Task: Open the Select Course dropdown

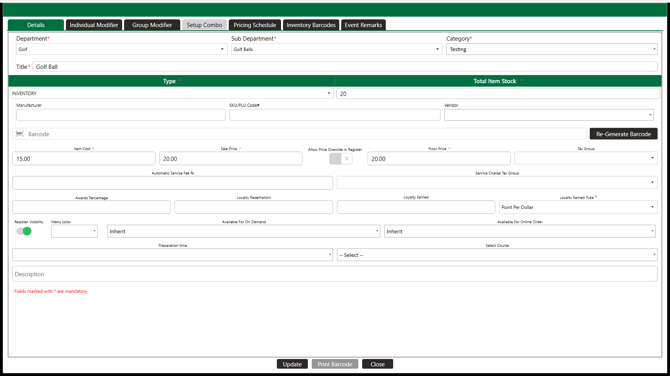Action: [497, 255]
